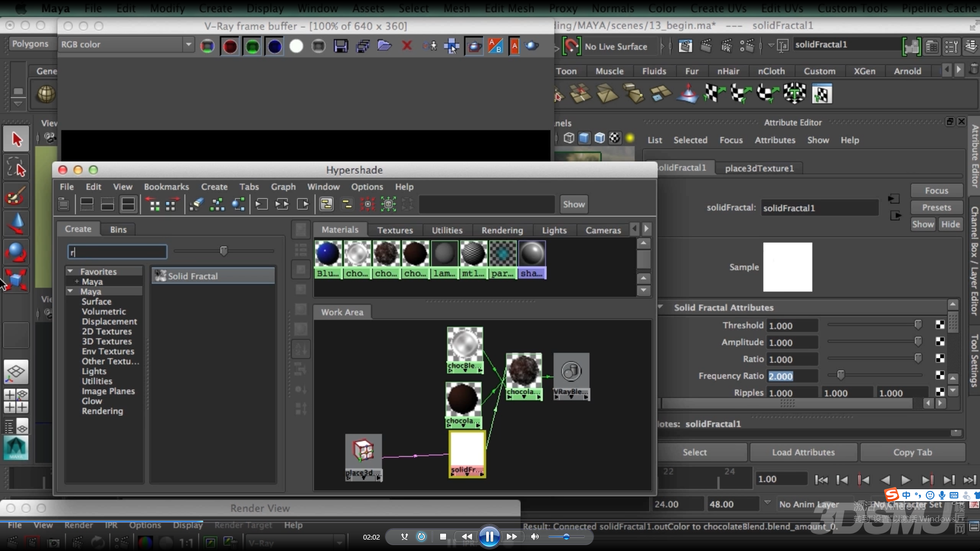The height and width of the screenshot is (551, 980).
Task: Click the Frequency Ratio value field
Action: tap(793, 376)
